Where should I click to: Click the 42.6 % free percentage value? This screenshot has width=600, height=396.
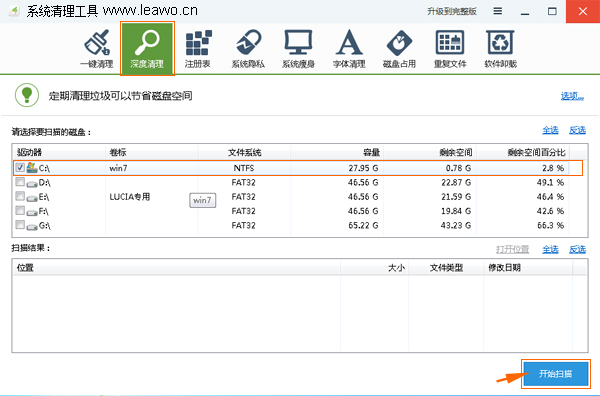550,211
